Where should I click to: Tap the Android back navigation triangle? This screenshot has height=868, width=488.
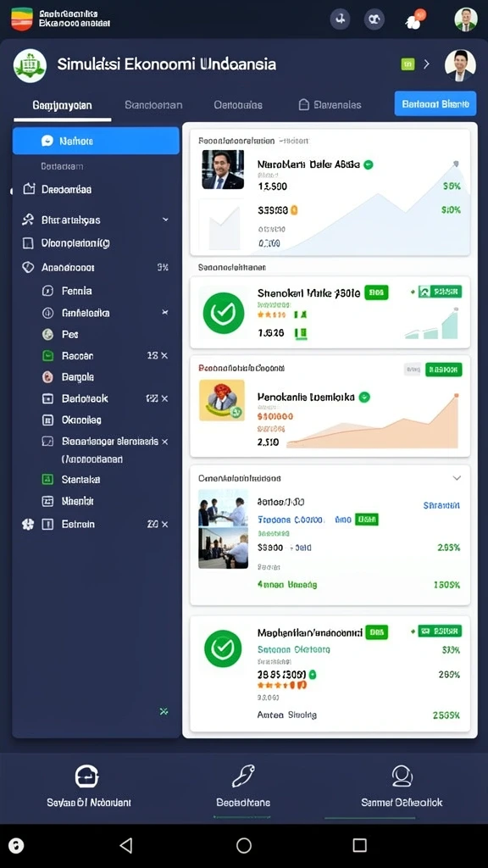coord(126,845)
